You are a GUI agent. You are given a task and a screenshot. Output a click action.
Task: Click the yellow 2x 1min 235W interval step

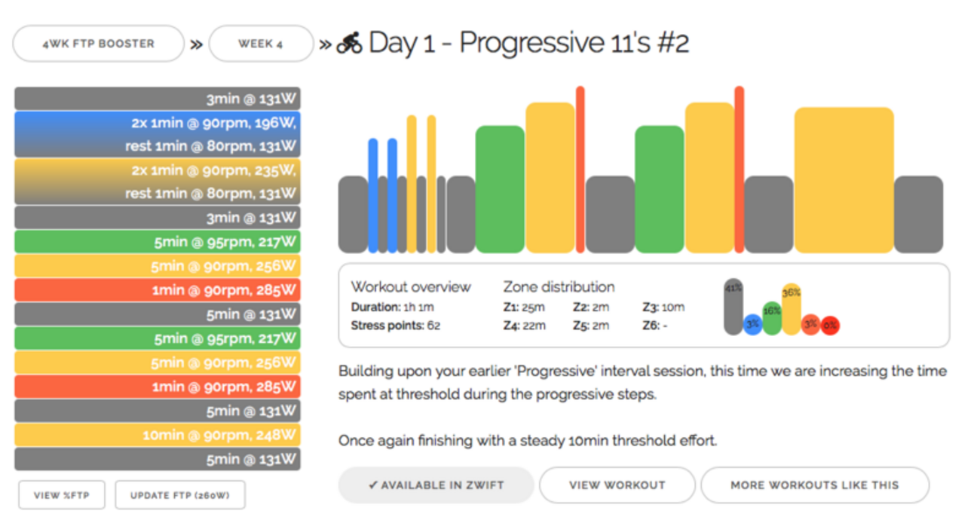pos(158,182)
